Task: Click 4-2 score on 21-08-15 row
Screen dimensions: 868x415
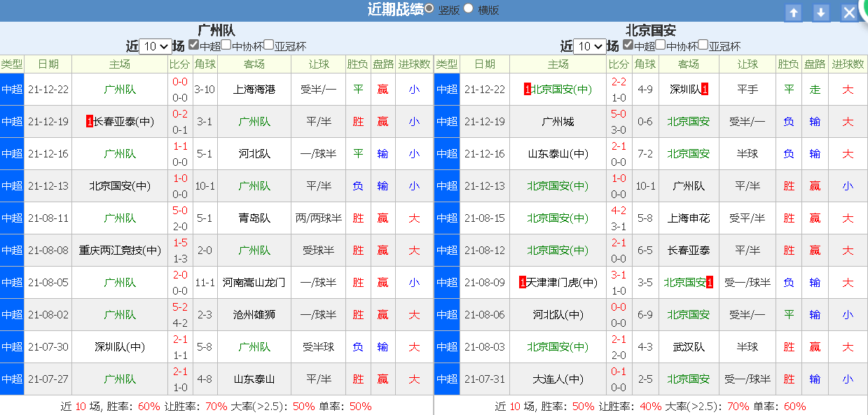Action: point(619,210)
